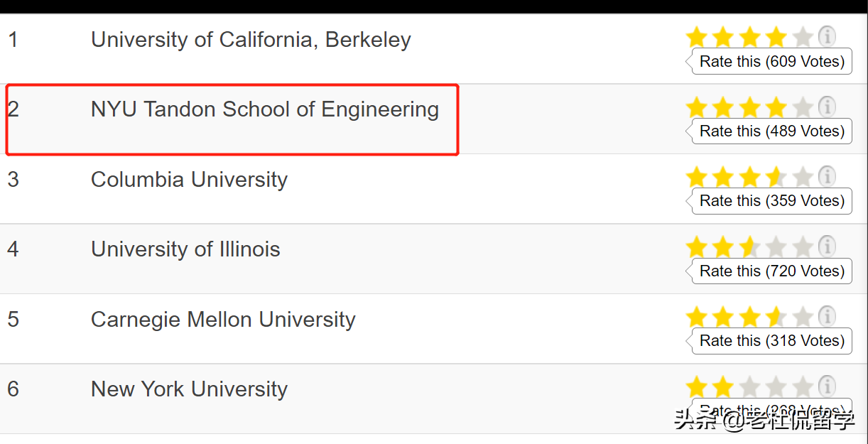Open the Carnegie Mellon University entry
The width and height of the screenshot is (868, 444).
pos(223,320)
